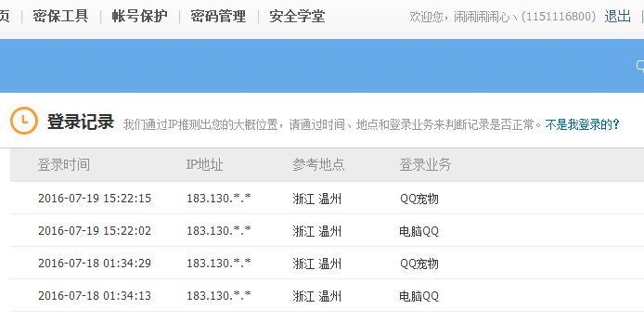Select the 2016-07-18 01:34:29 login time
The image size is (644, 335).
pos(95,264)
